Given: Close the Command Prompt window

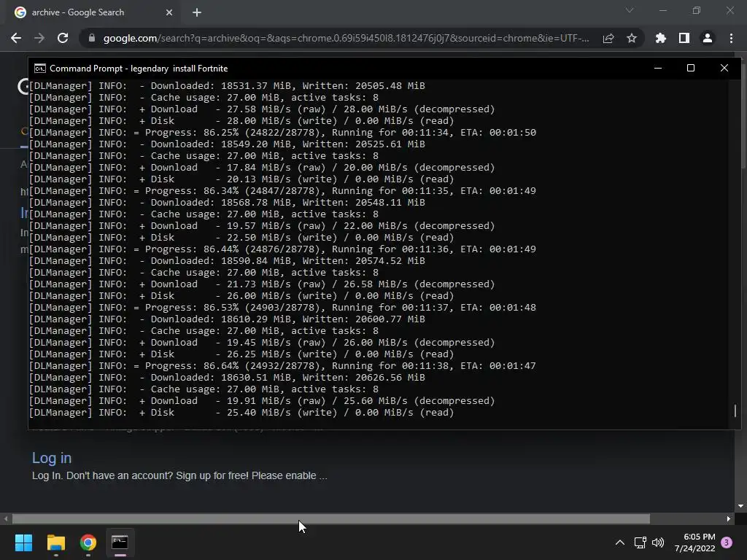Looking at the screenshot, I should pos(724,68).
